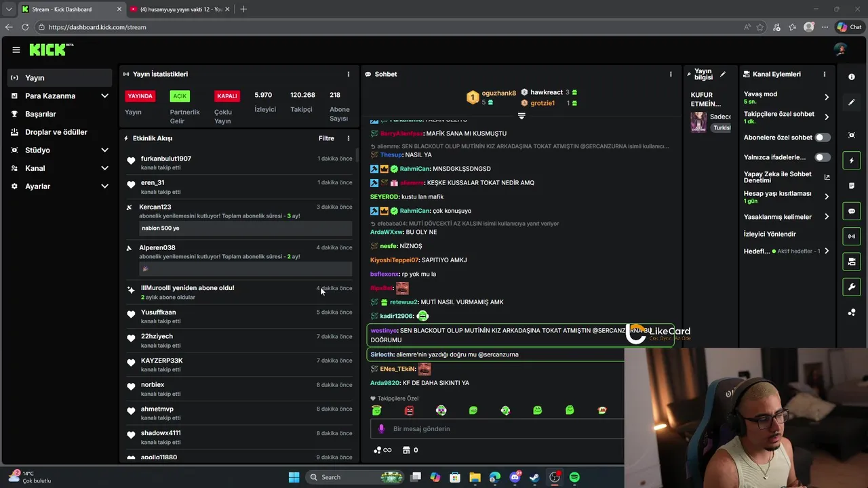Open Yasaklanmış kelimeler list
This screenshot has width=868, height=488.
point(787,217)
